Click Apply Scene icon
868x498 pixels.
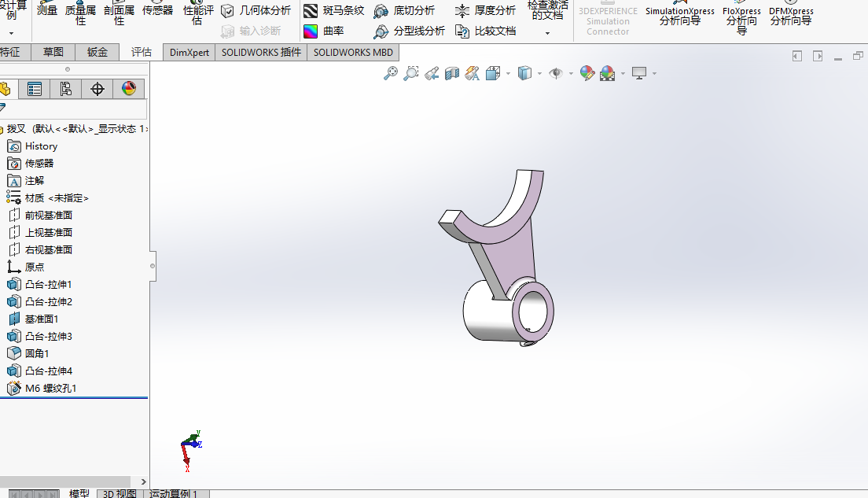[607, 73]
